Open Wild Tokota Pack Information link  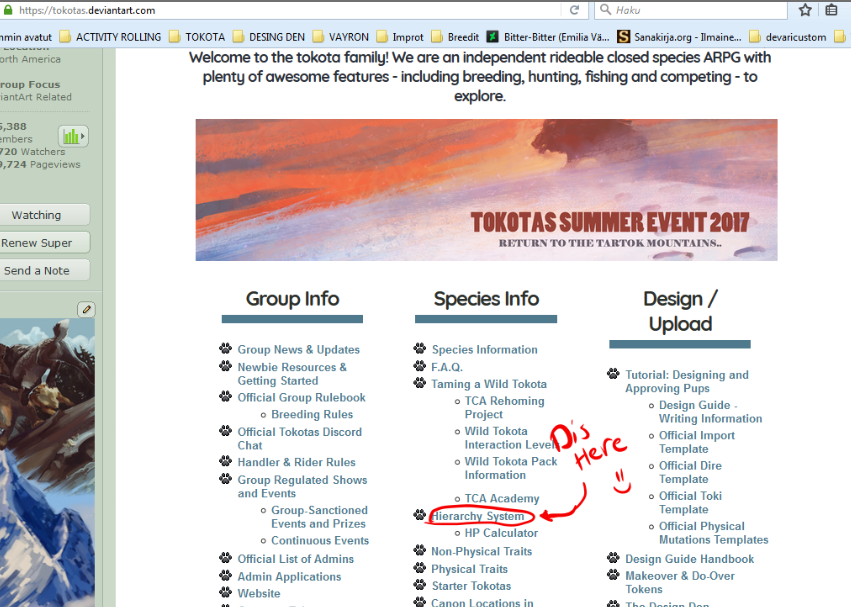pyautogui.click(x=511, y=468)
